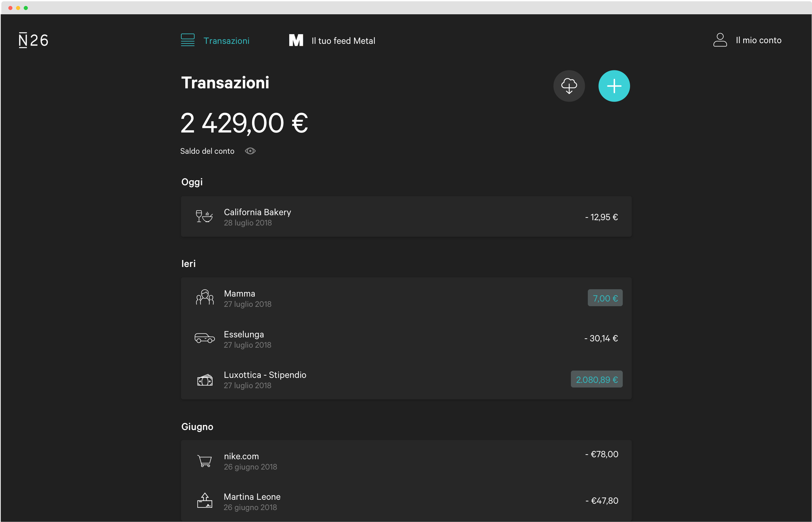Click California Bakery food and drink icon
The height and width of the screenshot is (522, 812).
pos(204,216)
